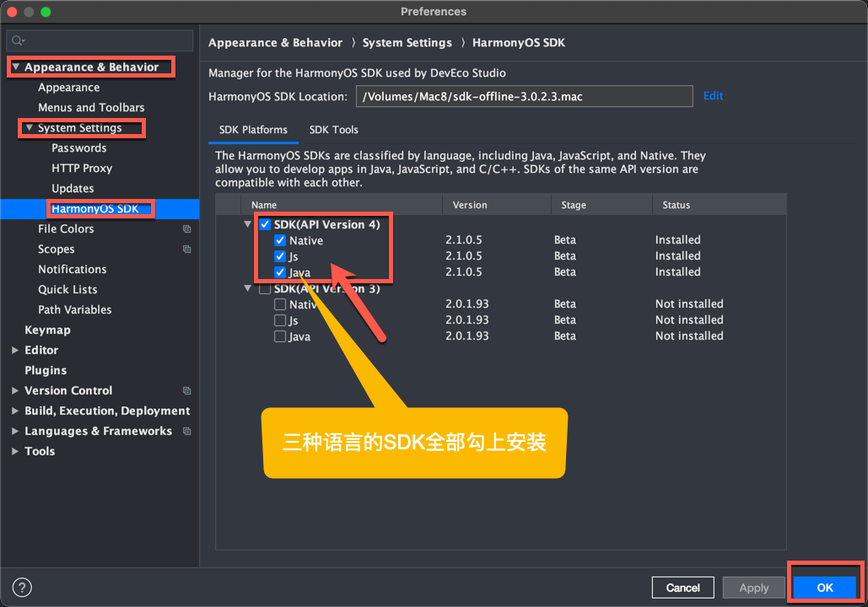Open File Colors settings
Screen dimensions: 868x607
(x=66, y=229)
